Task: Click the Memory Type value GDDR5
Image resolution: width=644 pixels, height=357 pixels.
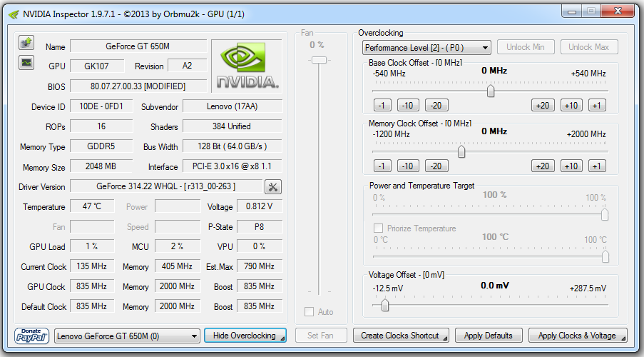Action: (101, 146)
